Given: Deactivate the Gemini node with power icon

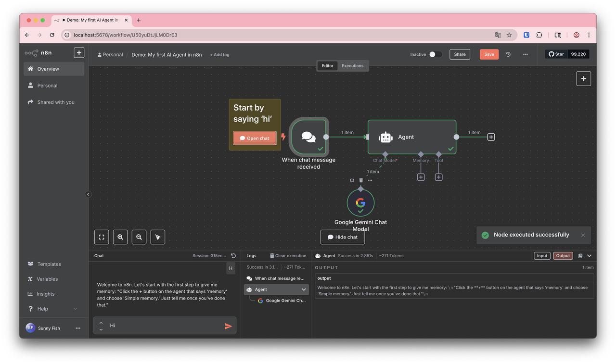Looking at the screenshot, I should pyautogui.click(x=352, y=180).
